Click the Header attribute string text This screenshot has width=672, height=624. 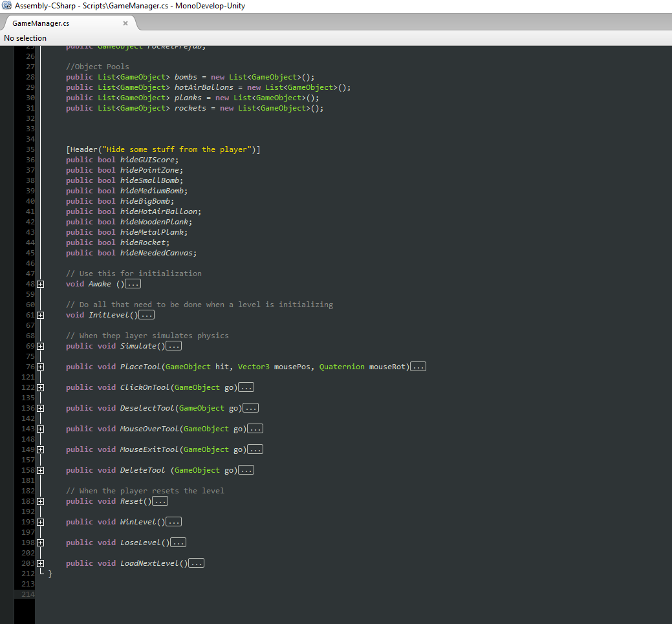177,149
